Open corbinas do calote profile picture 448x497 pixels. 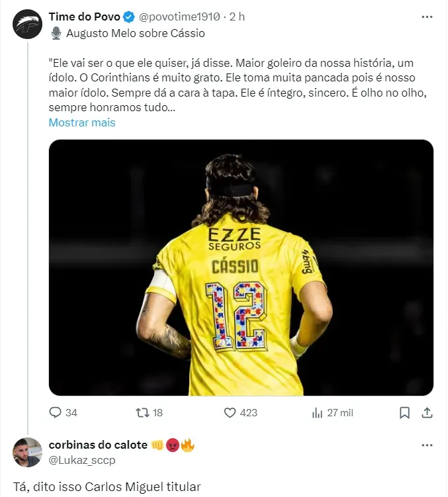(26, 452)
